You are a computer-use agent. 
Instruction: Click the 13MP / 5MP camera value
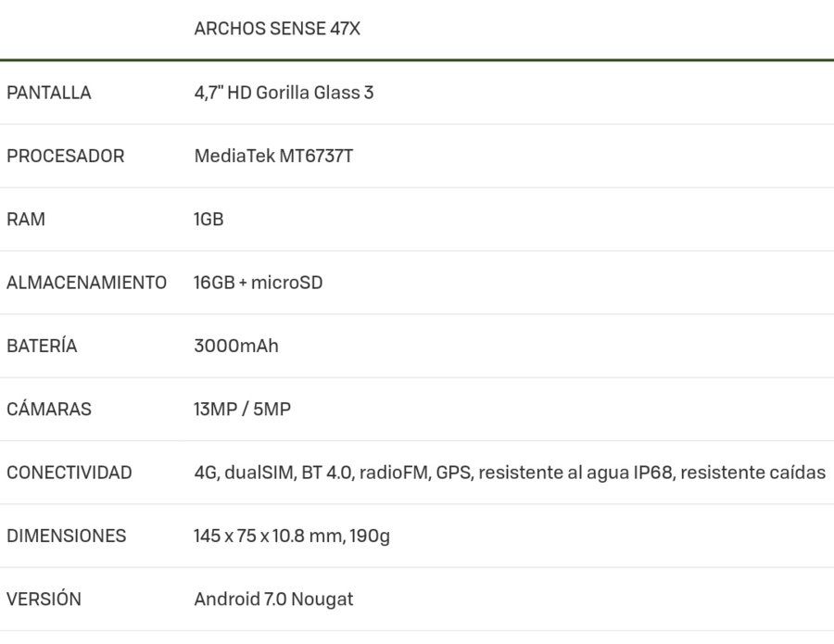tap(243, 409)
